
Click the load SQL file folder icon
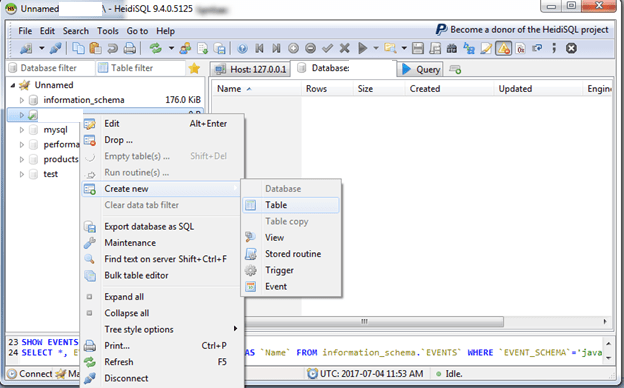[390, 49]
